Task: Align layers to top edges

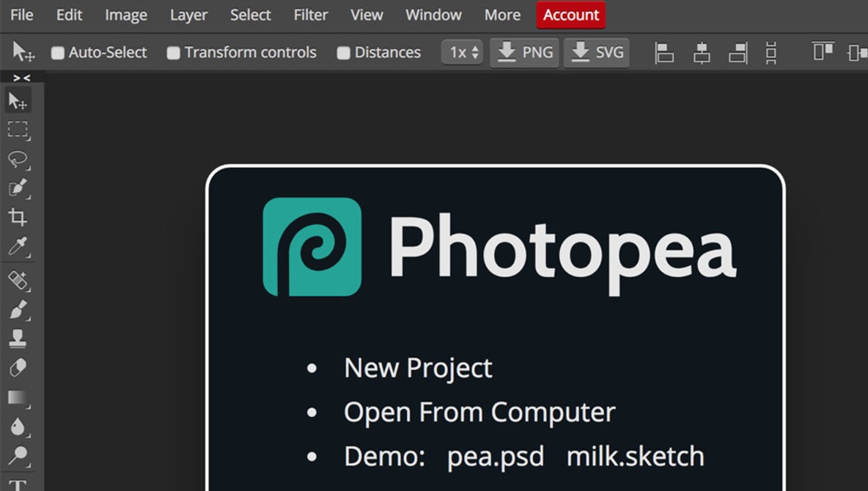Action: 823,51
